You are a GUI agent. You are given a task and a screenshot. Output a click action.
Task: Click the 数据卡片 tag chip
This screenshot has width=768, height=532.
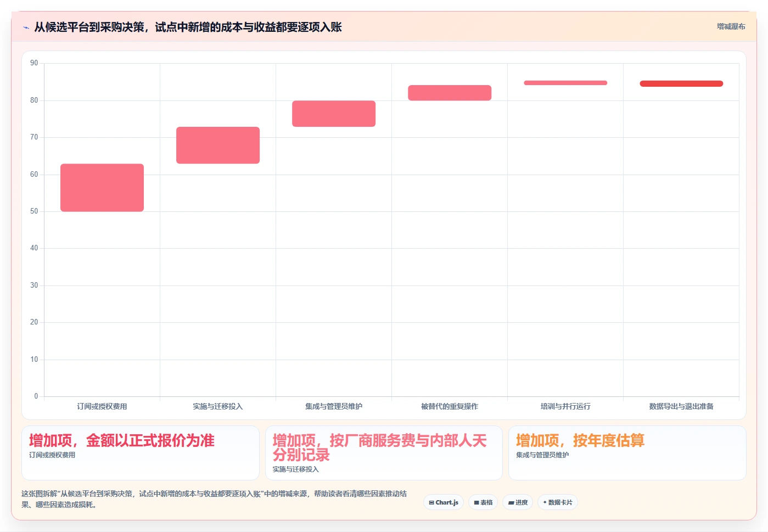pos(558,502)
